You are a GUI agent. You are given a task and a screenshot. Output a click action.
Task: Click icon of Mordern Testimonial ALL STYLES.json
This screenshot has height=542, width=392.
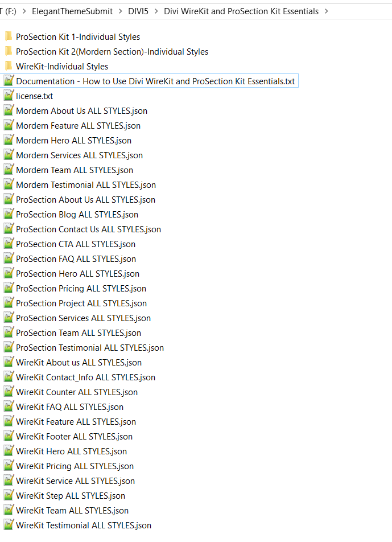pos(9,184)
